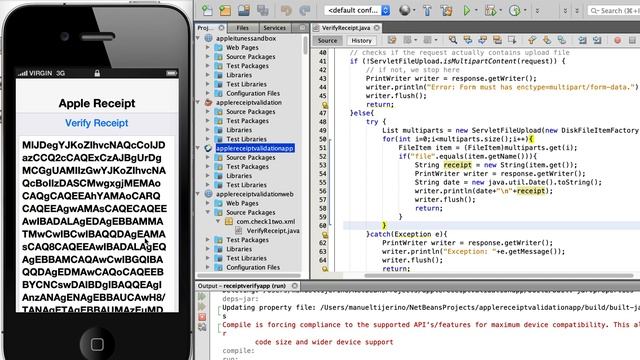Click Last Edit icon in editor toolbar

[x=392, y=40]
